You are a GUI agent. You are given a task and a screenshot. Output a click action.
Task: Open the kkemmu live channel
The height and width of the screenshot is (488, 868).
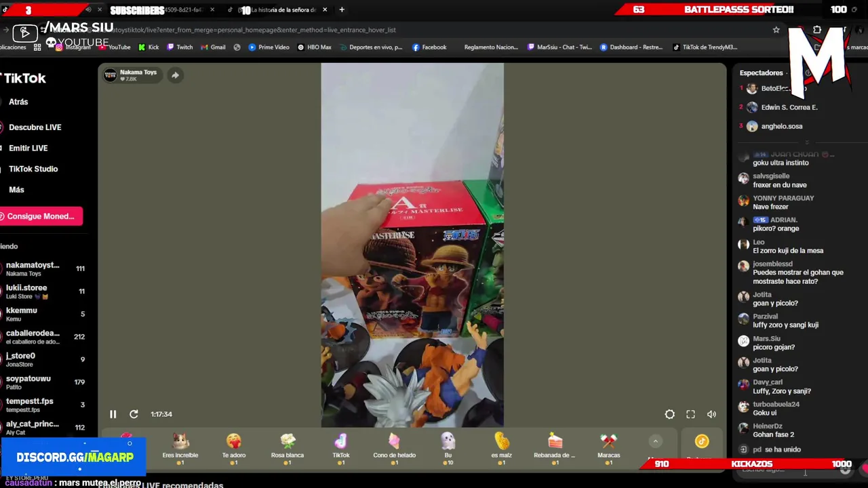coord(44,314)
